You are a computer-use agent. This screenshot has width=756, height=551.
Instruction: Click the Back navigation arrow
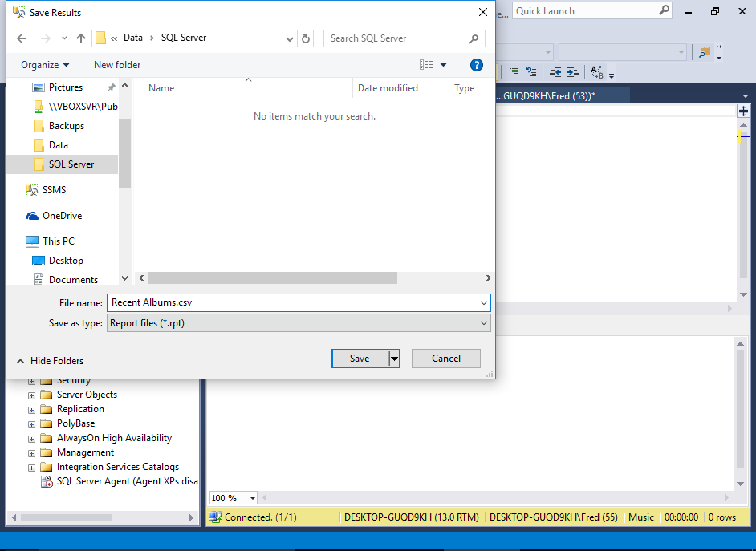(x=22, y=38)
